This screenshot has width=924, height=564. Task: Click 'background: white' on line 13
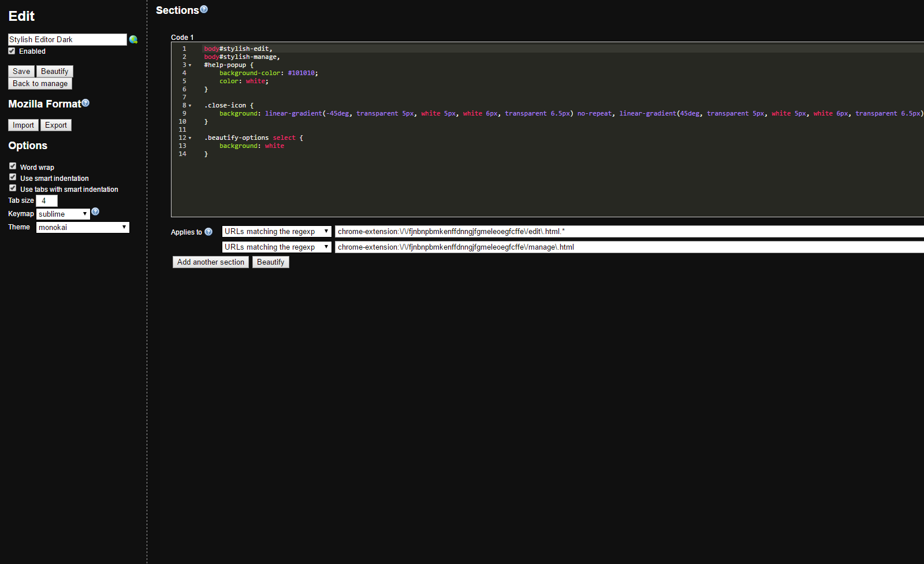click(252, 146)
